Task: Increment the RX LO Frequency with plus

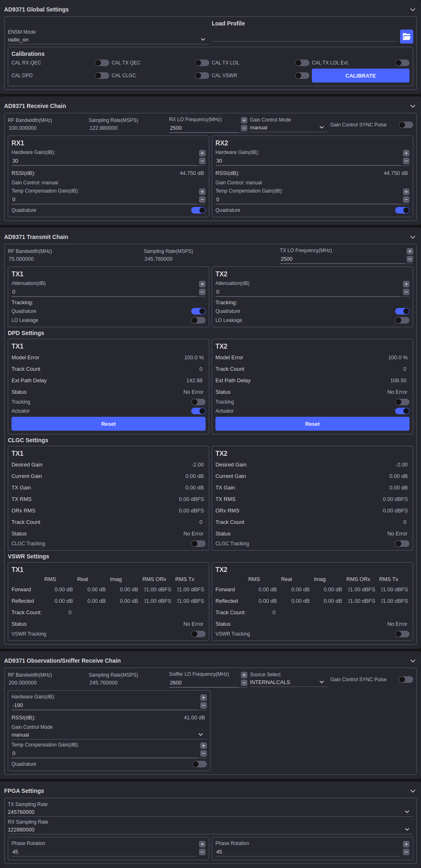Action: tap(244, 120)
